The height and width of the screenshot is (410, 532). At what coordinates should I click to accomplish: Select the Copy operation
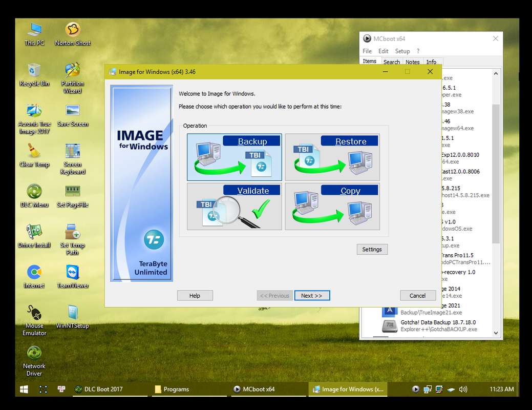point(332,206)
